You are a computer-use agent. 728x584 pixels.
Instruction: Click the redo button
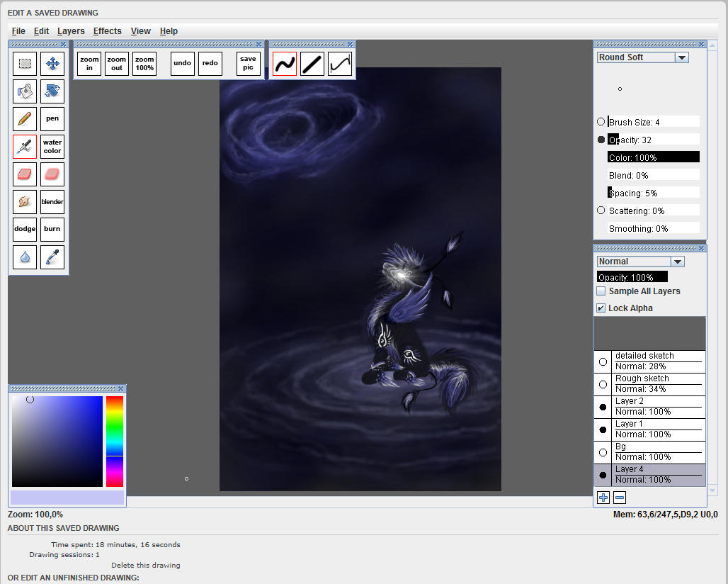(210, 64)
